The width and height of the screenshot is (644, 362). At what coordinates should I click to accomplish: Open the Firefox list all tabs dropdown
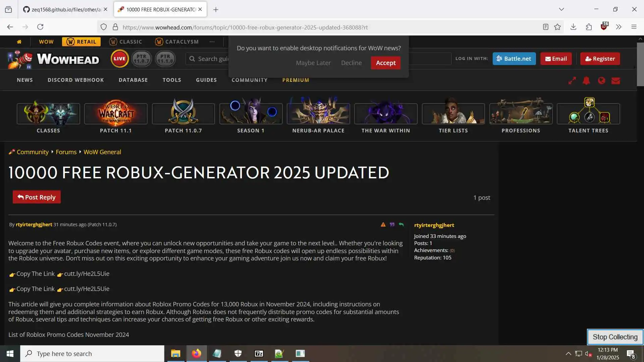[561, 9]
